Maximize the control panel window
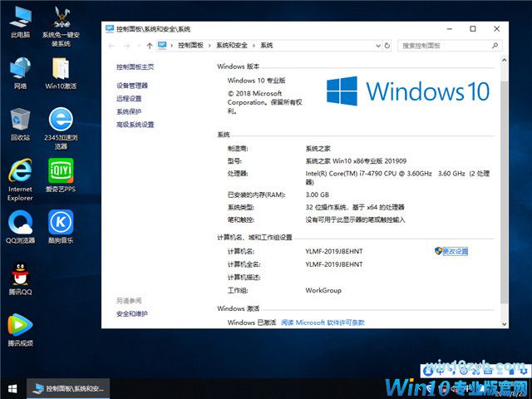 (x=473, y=29)
